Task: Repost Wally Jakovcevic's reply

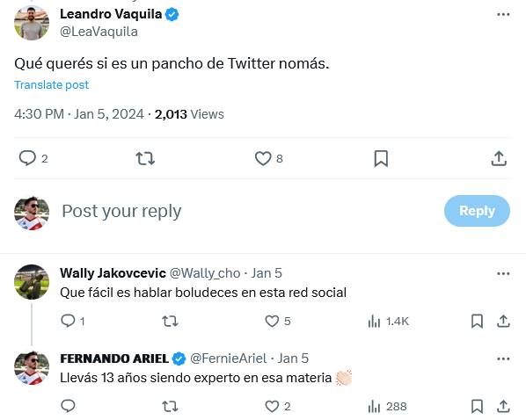Action: (x=170, y=321)
